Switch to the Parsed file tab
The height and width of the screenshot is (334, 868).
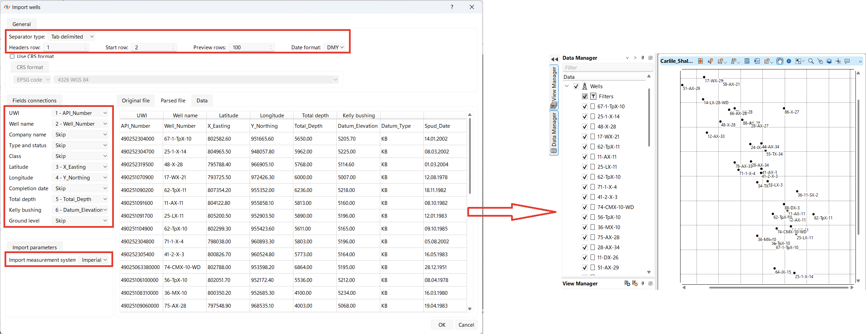(173, 101)
